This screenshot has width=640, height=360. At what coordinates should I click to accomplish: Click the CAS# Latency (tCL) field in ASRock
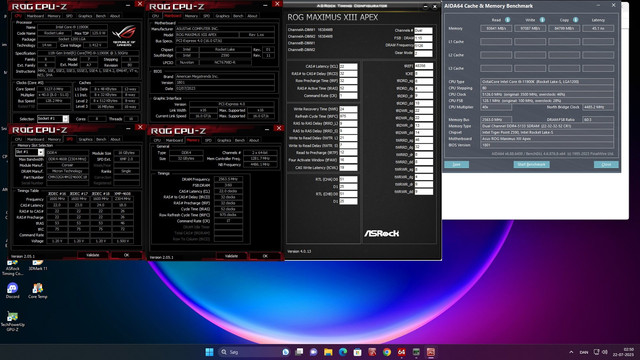click(x=348, y=66)
